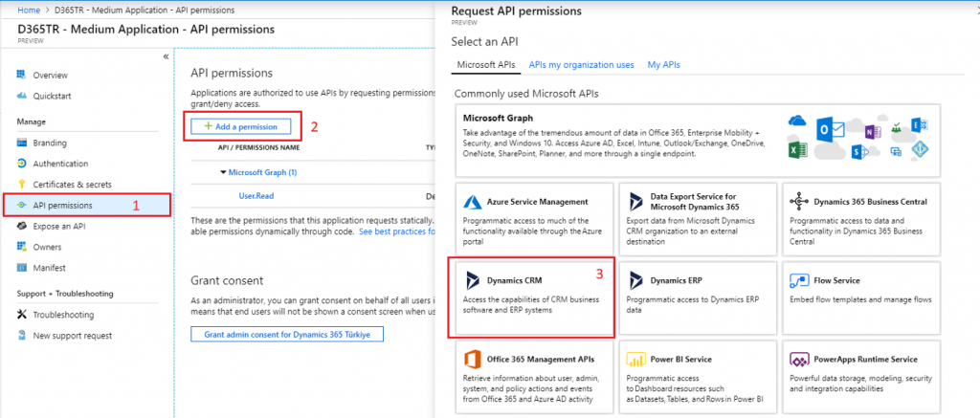Click the Dynamics 365 Business Central icon
This screenshot has width=980, height=418.
(799, 202)
